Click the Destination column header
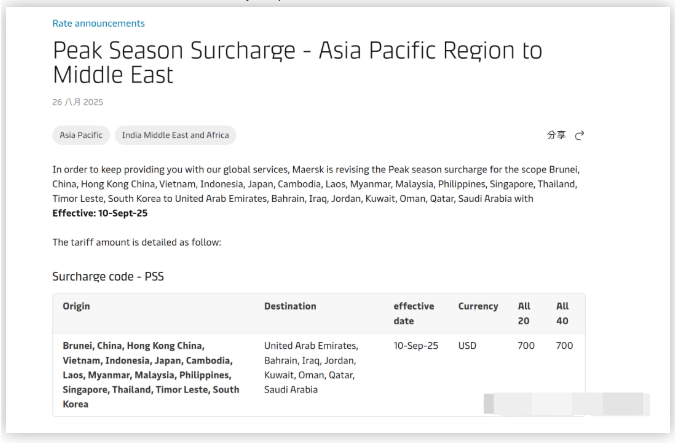Image resolution: width=675 pixels, height=443 pixels. 290,306
